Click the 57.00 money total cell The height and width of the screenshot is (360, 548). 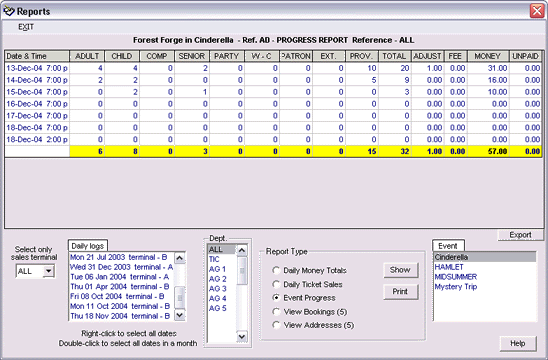tap(489, 151)
